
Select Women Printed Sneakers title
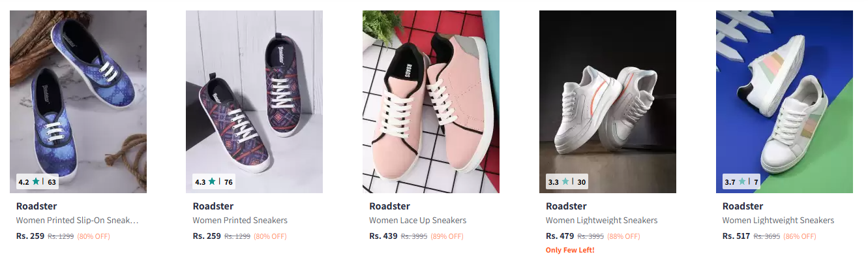240,221
